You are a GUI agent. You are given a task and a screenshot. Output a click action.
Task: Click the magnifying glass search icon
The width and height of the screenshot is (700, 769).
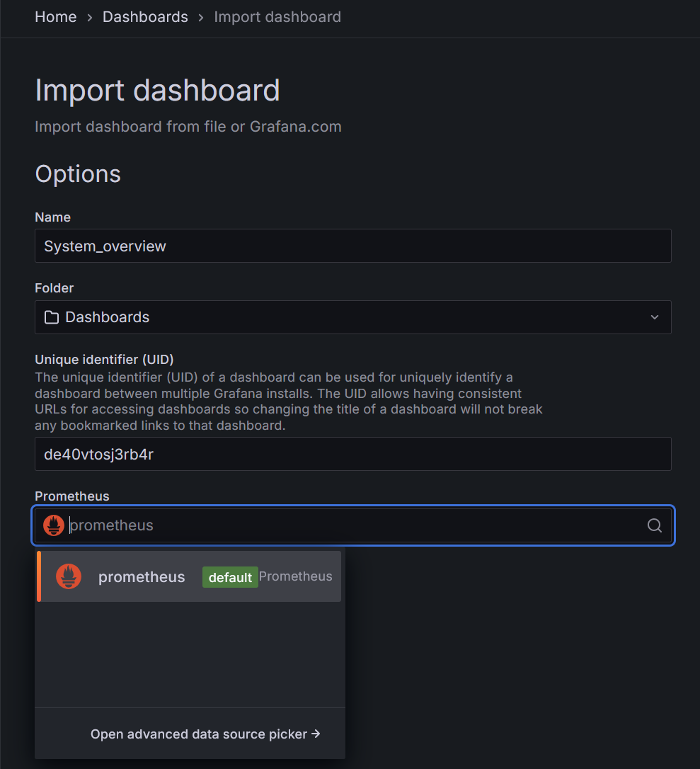click(654, 525)
